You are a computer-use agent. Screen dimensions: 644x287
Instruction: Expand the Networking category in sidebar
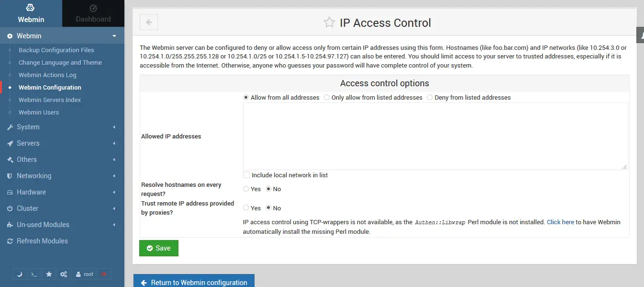62,176
